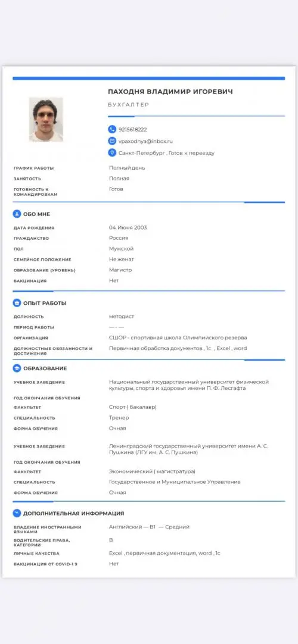Click the ВАКЦИНАЦИЯ ОТ COVID-19 label
The height and width of the screenshot is (644, 298).
(x=45, y=564)
